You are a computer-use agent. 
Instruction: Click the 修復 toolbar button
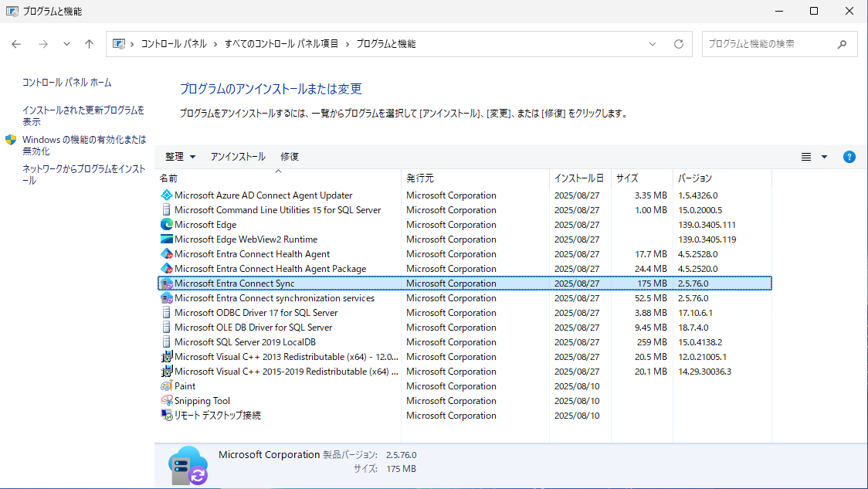[x=290, y=157]
